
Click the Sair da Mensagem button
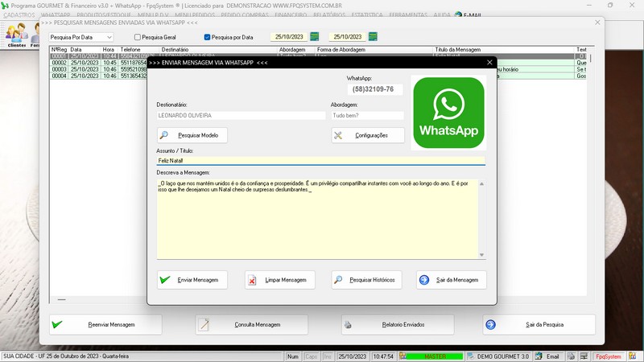point(452,280)
